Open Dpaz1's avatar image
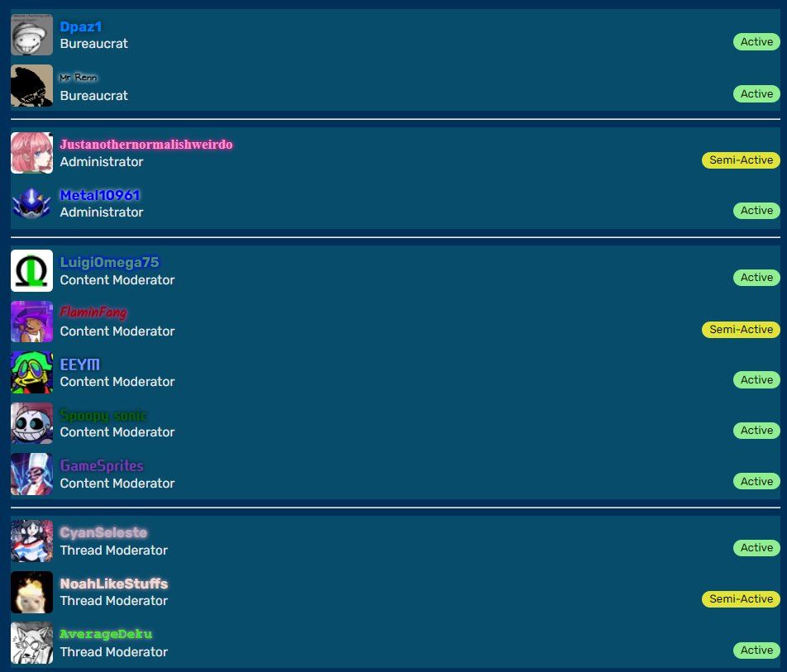This screenshot has height=672, width=787. tap(31, 35)
